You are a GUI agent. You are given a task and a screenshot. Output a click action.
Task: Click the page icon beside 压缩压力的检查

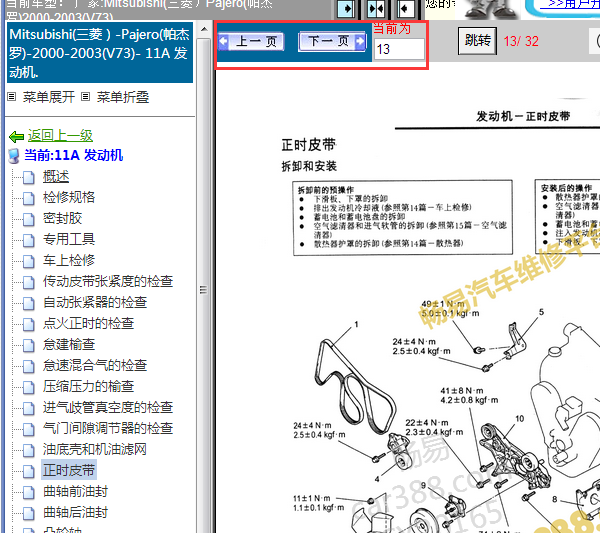[x=28, y=387]
